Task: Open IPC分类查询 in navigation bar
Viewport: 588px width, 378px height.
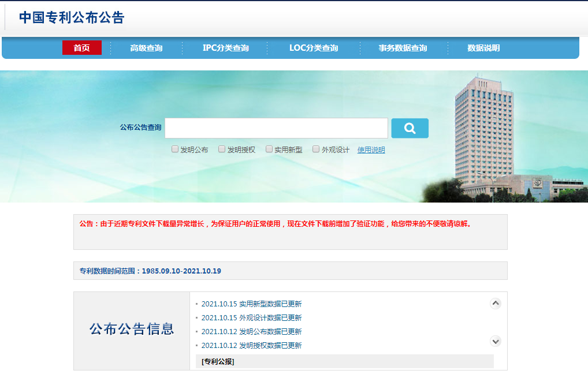Action: pyautogui.click(x=225, y=48)
